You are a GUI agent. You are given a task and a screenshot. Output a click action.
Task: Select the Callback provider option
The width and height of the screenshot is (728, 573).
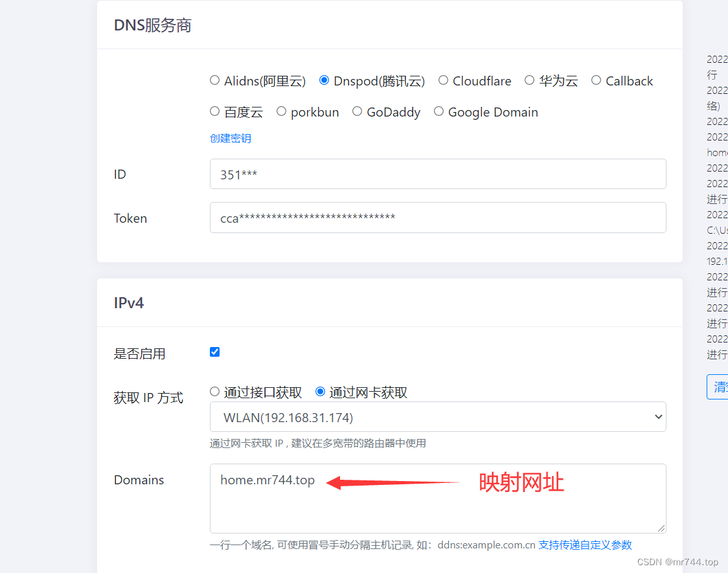(x=596, y=80)
